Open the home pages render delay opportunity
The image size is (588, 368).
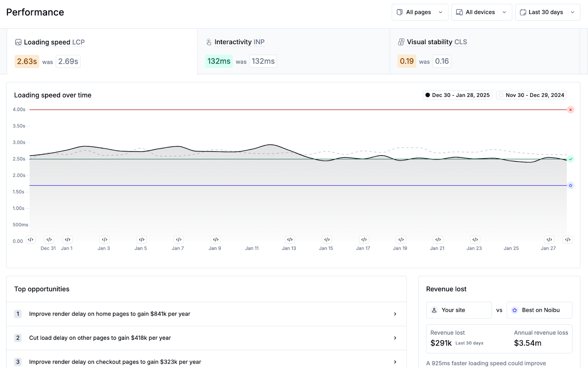(206, 314)
